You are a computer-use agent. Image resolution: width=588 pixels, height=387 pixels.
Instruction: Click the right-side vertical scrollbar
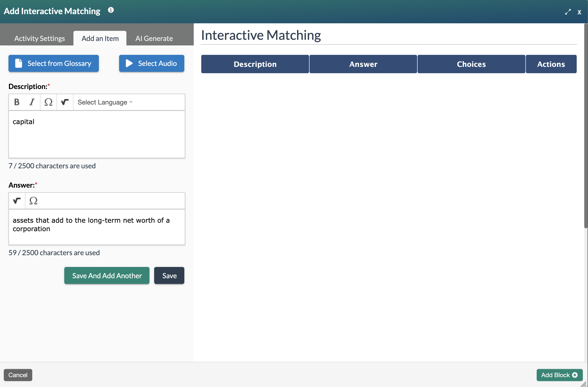tap(586, 126)
